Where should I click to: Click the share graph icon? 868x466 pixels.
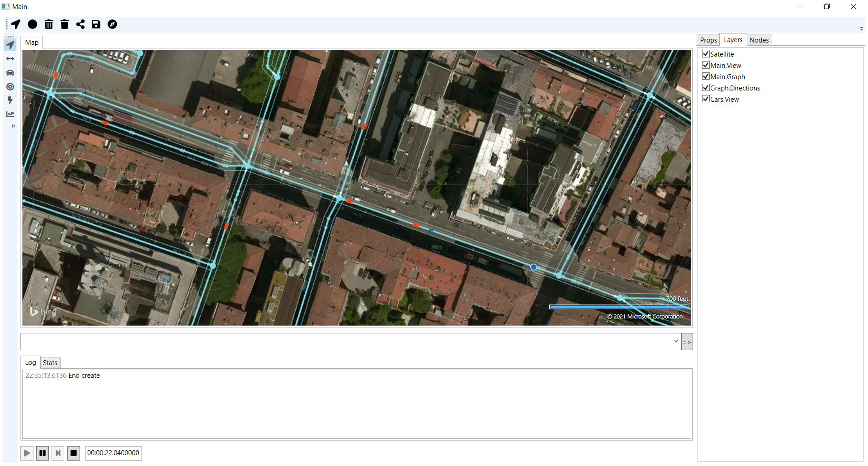[80, 24]
